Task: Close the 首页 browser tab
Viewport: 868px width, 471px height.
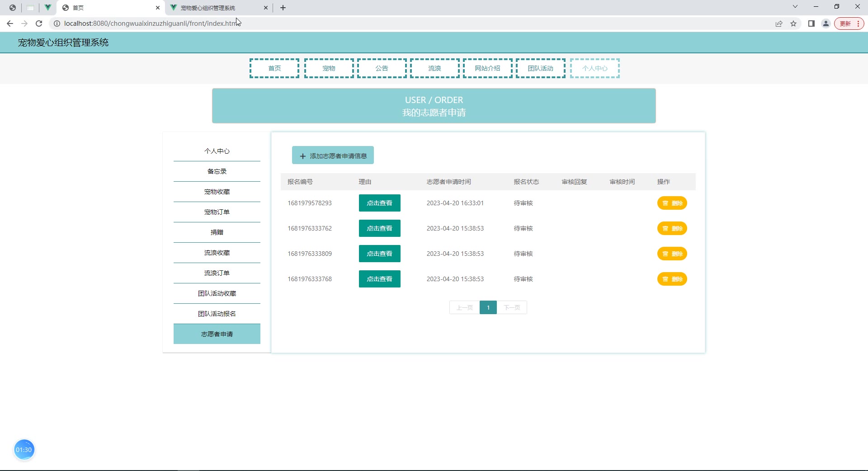Action: point(158,8)
